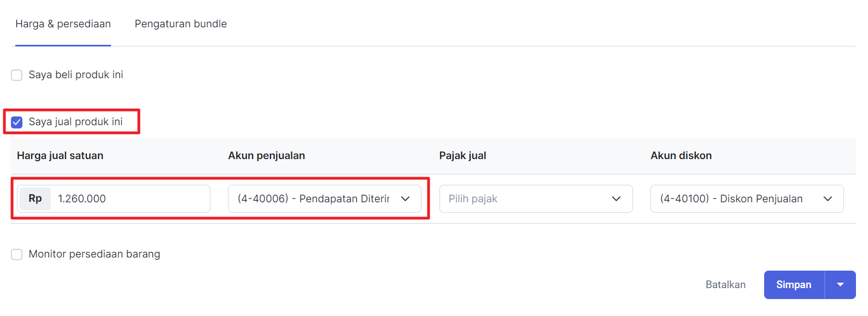Screen dimensions: 868x316
Task: Click the Akun penjualan column header
Action: click(266, 156)
